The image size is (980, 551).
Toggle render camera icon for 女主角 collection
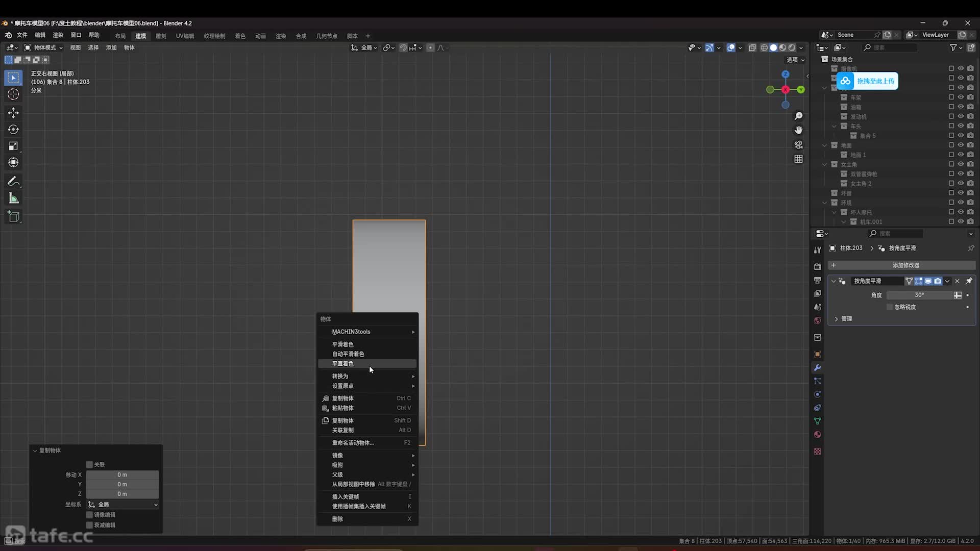970,164
